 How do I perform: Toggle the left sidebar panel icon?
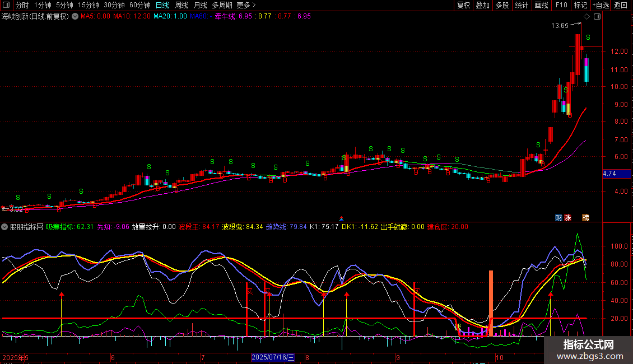tap(6, 5)
